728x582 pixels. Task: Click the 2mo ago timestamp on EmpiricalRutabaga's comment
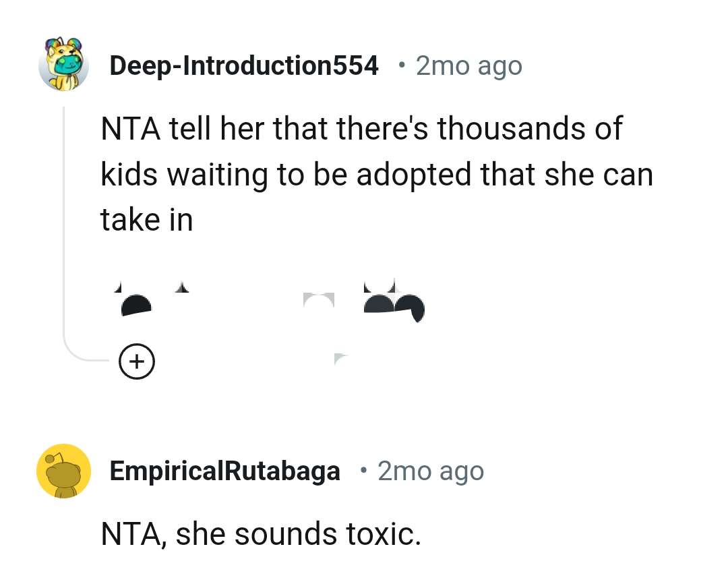[x=430, y=471]
